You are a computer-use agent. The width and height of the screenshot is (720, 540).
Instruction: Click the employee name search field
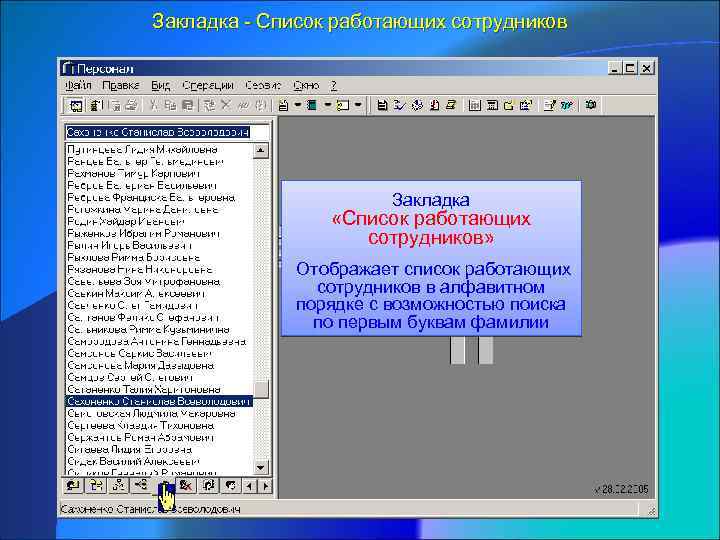point(168,132)
